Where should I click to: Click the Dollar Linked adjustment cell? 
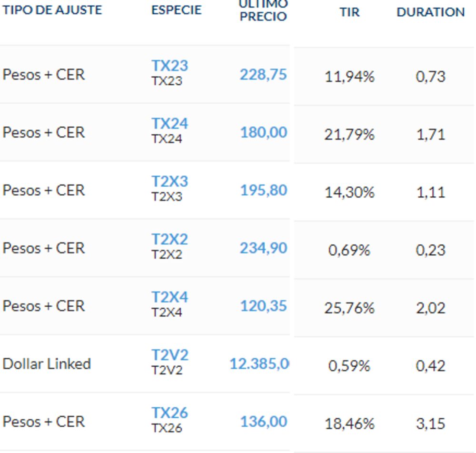tap(47, 364)
